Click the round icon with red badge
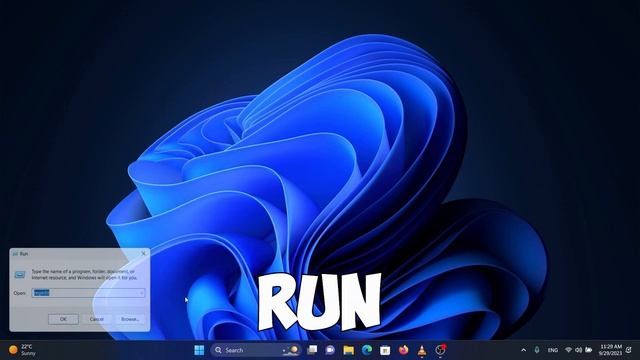 pyautogui.click(x=440, y=350)
